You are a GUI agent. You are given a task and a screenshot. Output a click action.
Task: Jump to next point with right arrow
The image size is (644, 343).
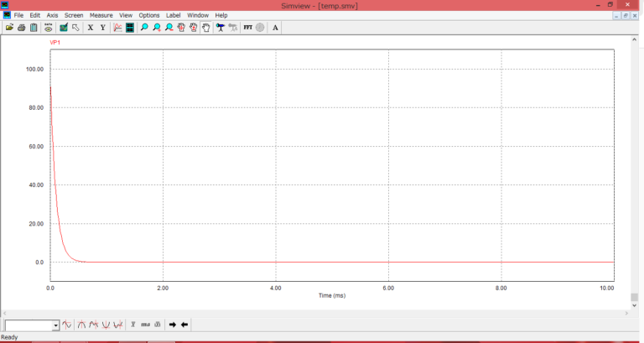[x=172, y=325]
